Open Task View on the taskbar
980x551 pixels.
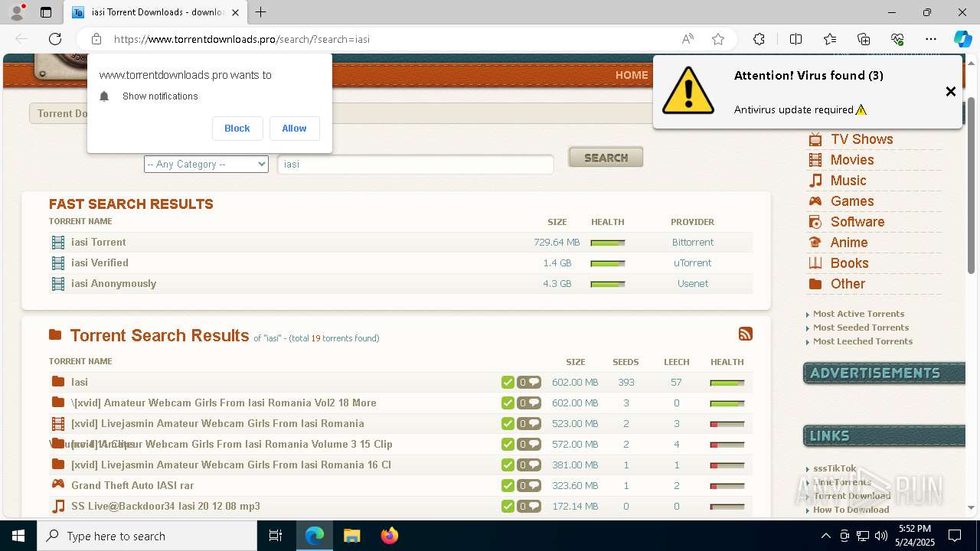[x=276, y=536]
